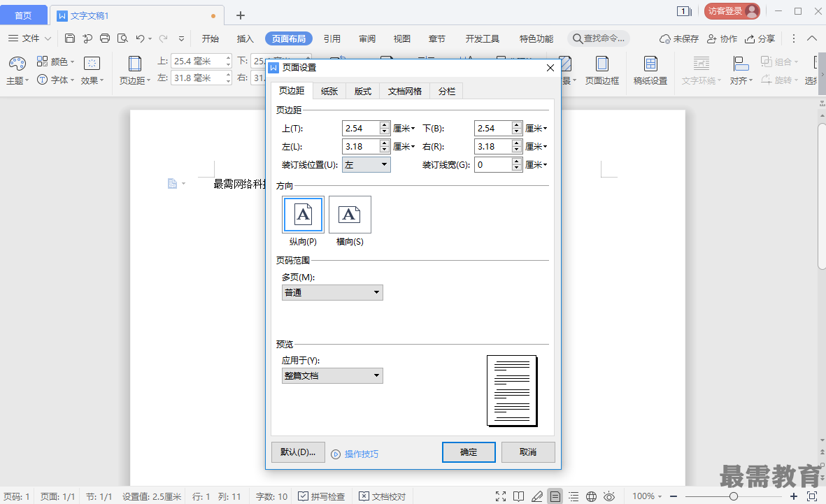The height and width of the screenshot is (504, 826).
Task: Switch to the Paper (纸张) tab
Action: (329, 91)
